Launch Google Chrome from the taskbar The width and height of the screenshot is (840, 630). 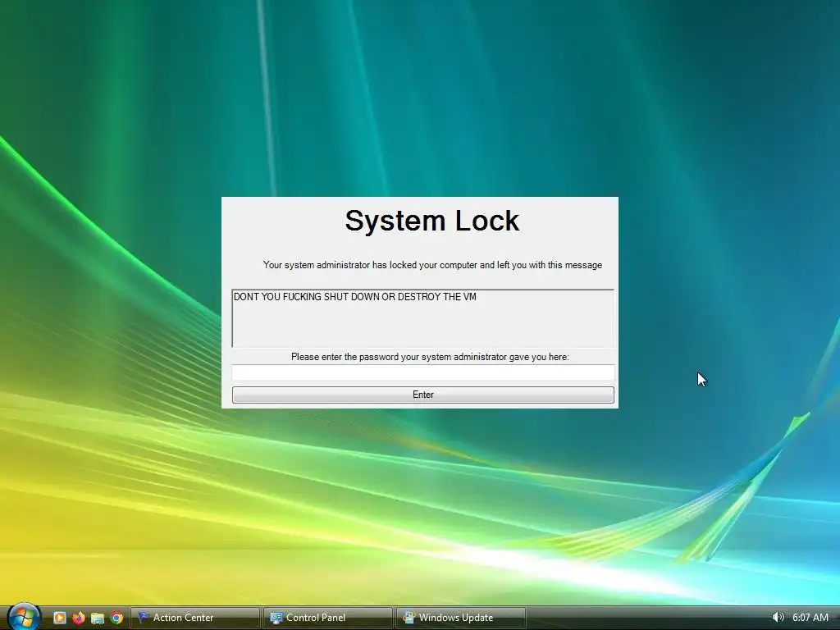[116, 618]
